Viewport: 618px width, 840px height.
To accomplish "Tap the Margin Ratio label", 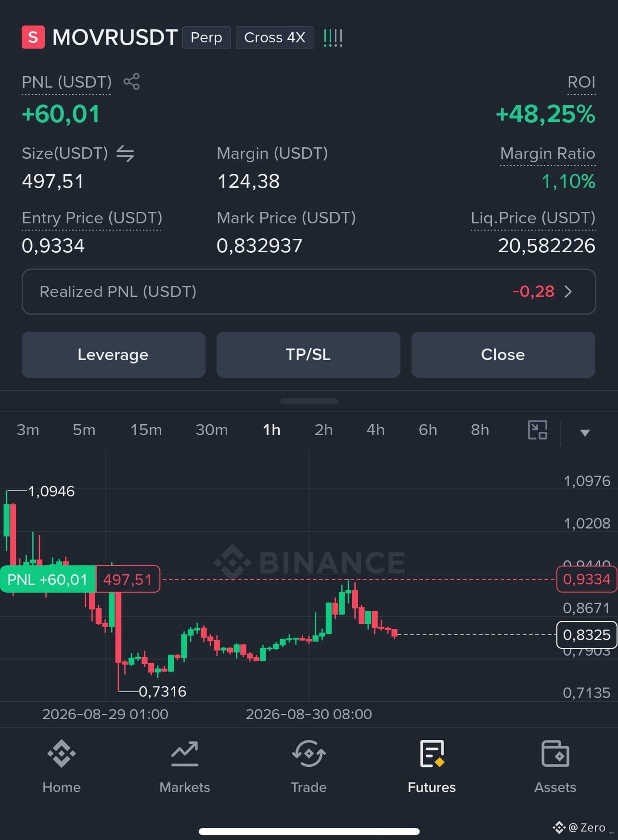I will tap(548, 154).
